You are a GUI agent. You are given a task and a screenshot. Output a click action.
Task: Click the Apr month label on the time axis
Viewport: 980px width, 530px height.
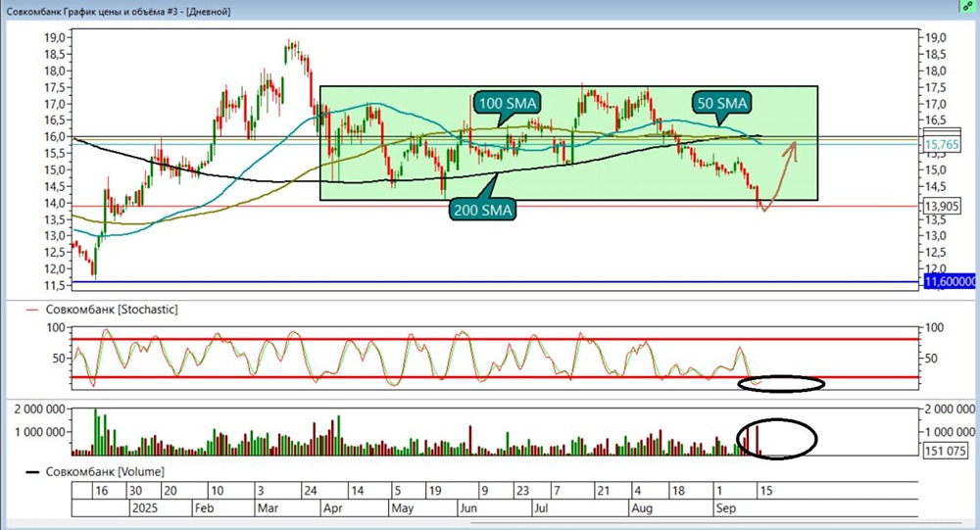[333, 508]
